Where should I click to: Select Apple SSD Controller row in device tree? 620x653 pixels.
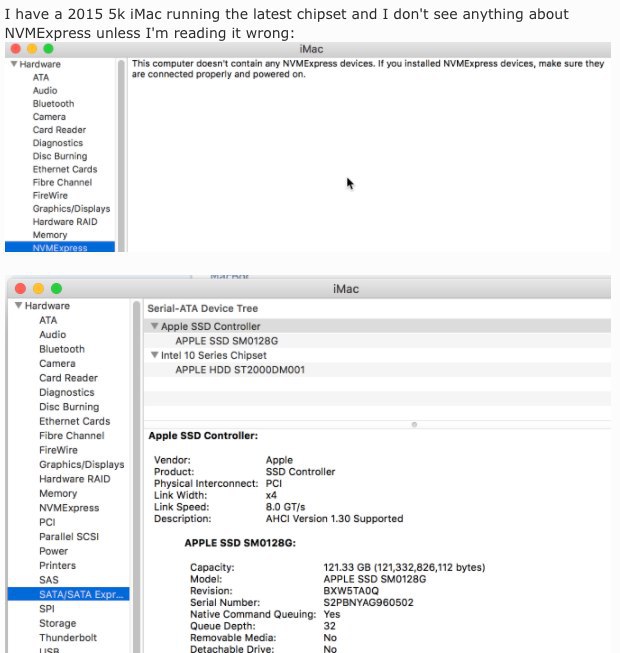coord(377,326)
